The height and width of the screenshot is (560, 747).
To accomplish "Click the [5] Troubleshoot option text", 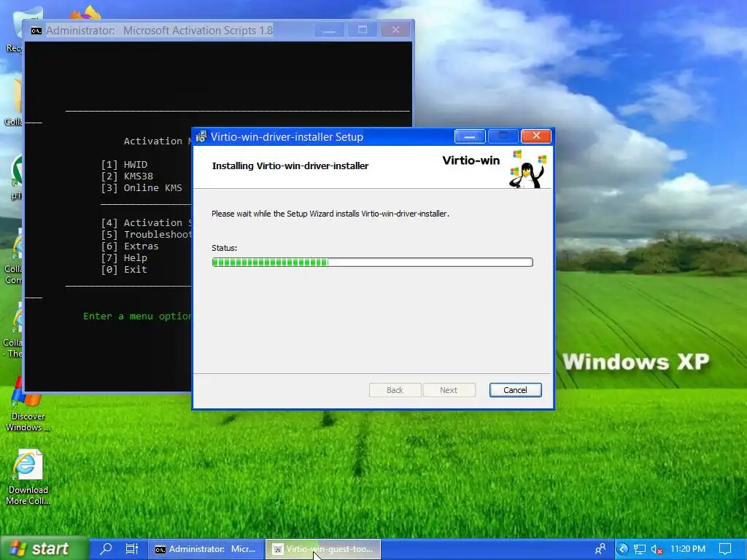I will [x=146, y=234].
